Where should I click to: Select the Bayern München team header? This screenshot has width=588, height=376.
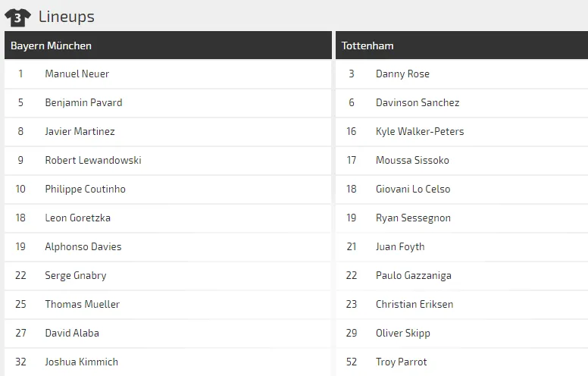[51, 45]
